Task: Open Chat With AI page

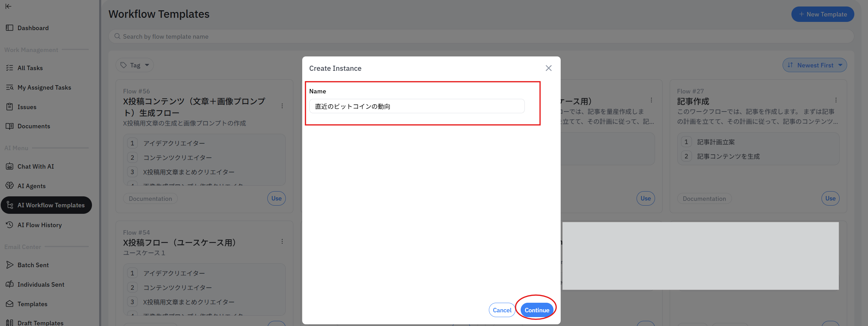Action: click(36, 167)
